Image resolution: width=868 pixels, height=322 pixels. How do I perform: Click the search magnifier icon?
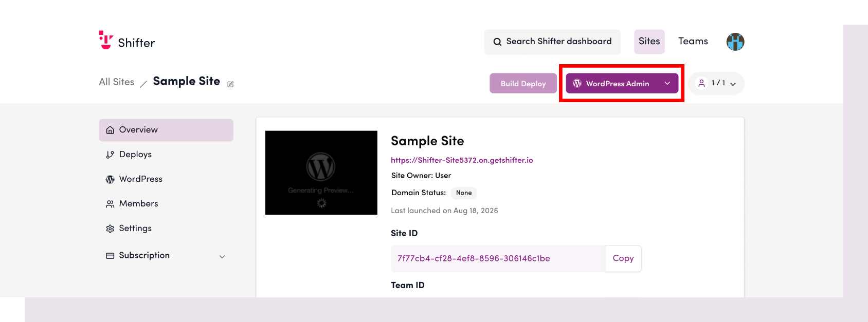pyautogui.click(x=497, y=42)
